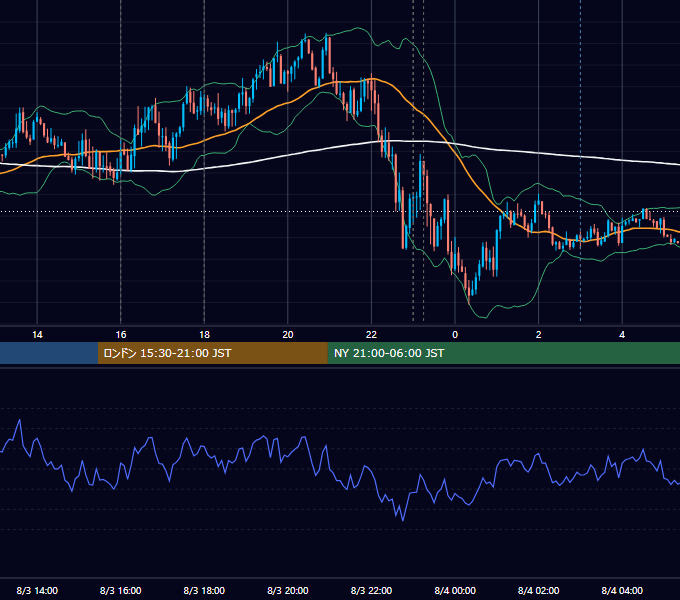Click the NY 21:00-06:00 JST session bar

coord(503,353)
